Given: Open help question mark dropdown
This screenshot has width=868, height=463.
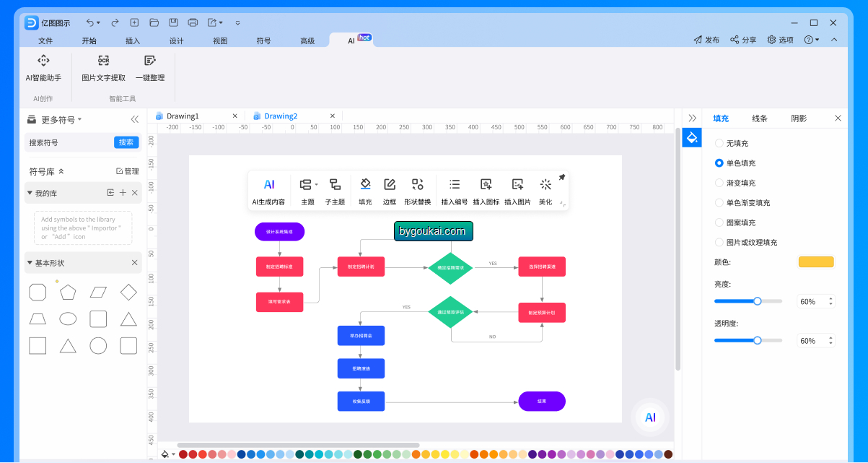Looking at the screenshot, I should 812,40.
